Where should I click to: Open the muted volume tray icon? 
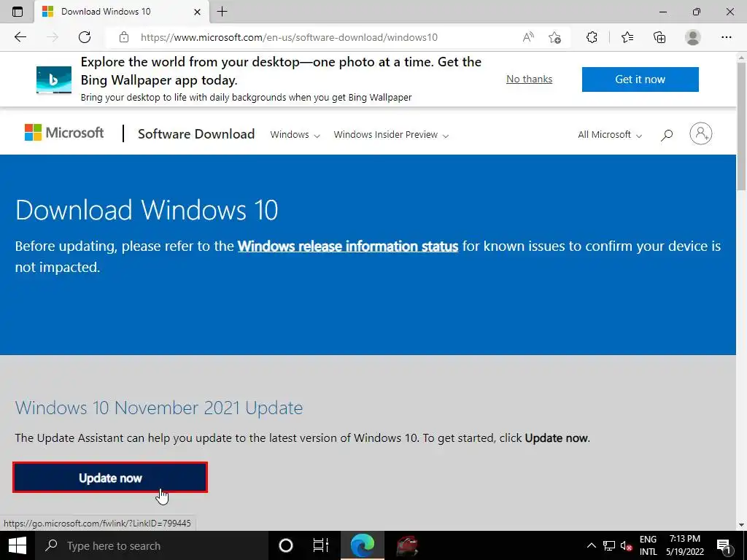(626, 545)
